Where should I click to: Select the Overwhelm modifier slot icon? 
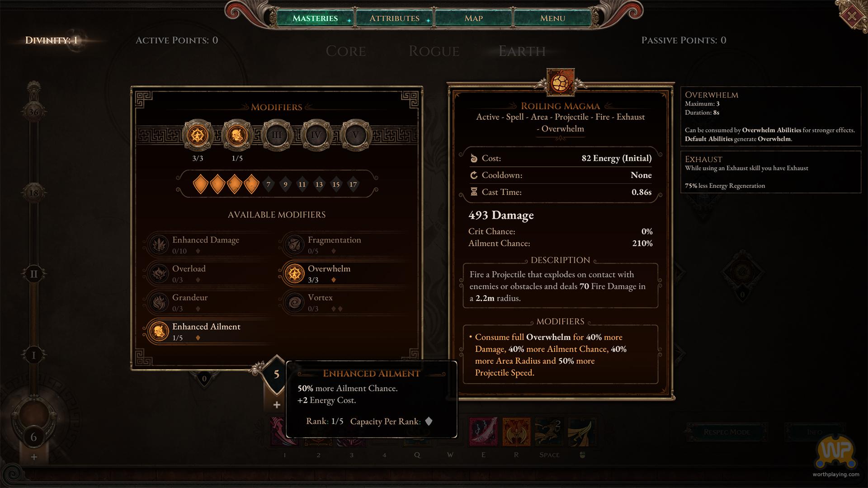point(198,135)
